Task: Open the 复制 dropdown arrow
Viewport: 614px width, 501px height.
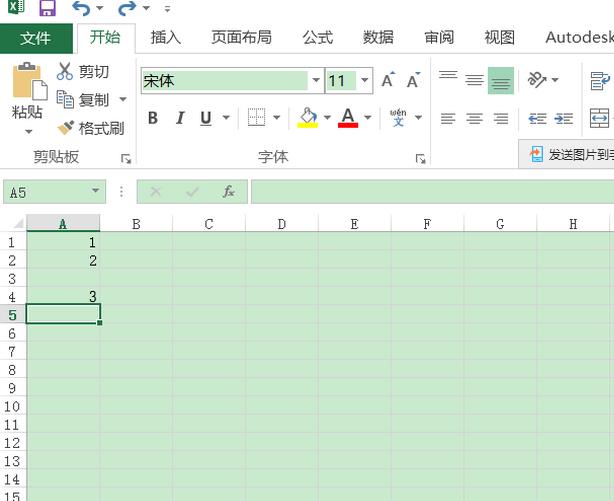Action: pyautogui.click(x=123, y=99)
